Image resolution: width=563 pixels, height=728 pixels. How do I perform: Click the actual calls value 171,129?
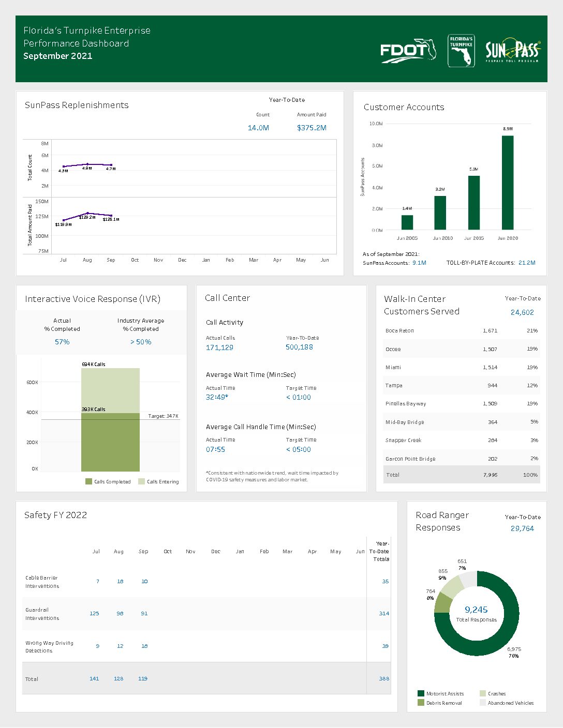pyautogui.click(x=219, y=347)
